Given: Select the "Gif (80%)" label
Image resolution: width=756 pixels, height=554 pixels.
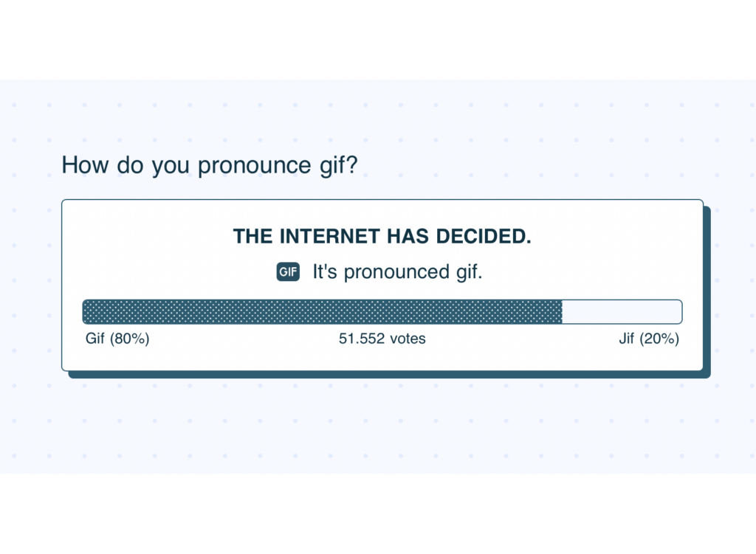Looking at the screenshot, I should click(117, 339).
